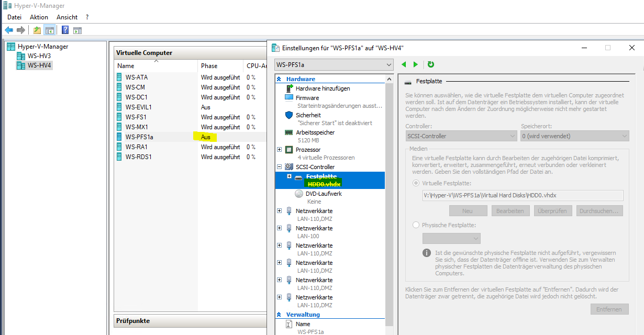Click the virtual hard disk path field
The image size is (644, 335).
coord(523,196)
